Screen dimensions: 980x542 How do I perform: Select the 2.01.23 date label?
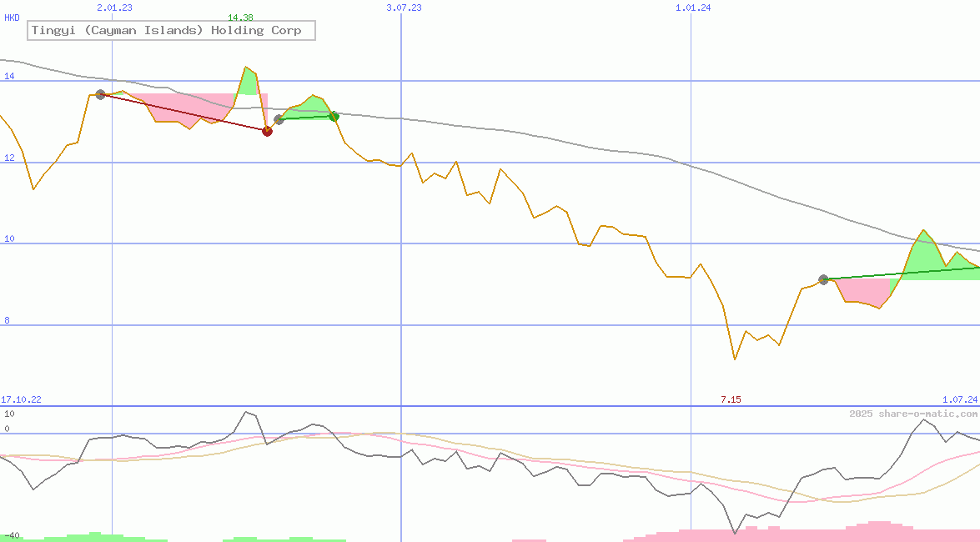coord(114,8)
